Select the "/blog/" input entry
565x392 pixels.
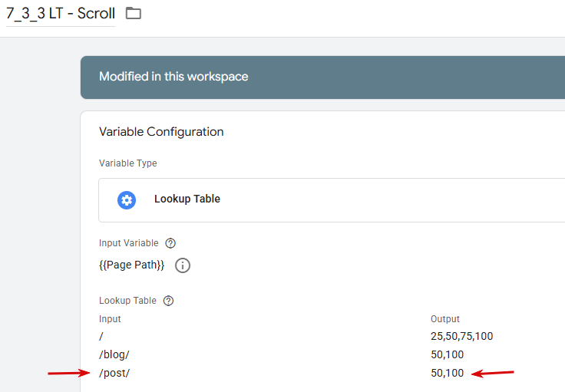pyautogui.click(x=113, y=354)
